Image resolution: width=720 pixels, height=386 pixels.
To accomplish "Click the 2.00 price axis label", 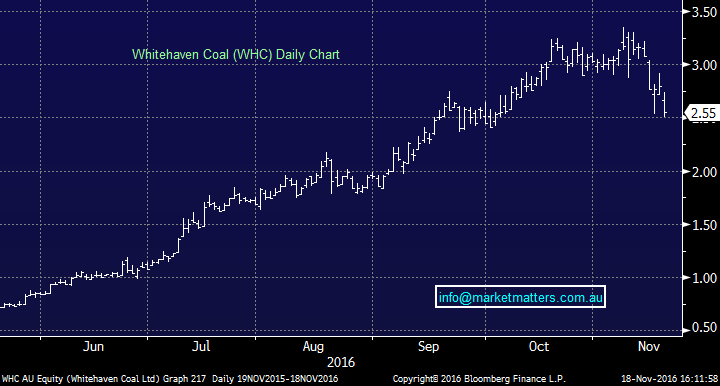I will 704,172.
